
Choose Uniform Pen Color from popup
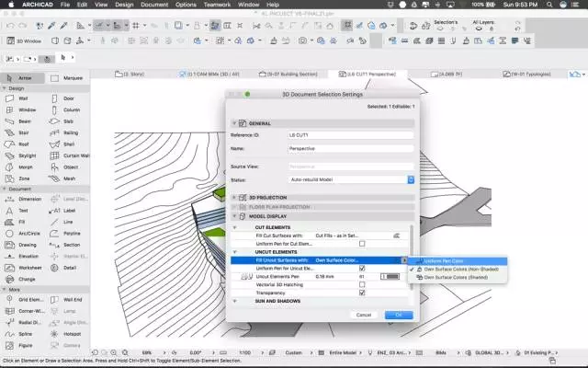click(x=445, y=260)
